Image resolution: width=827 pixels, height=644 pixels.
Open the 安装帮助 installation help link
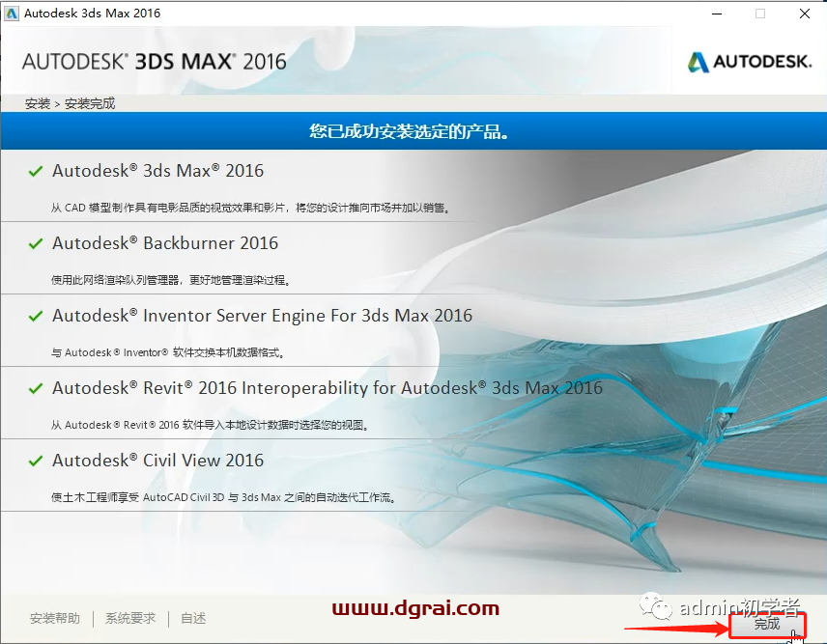[x=55, y=618]
